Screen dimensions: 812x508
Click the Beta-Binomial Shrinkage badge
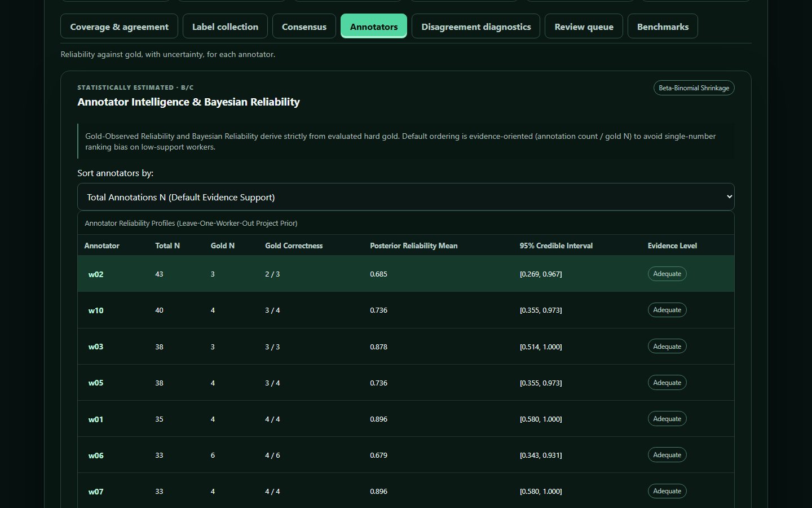coord(694,88)
